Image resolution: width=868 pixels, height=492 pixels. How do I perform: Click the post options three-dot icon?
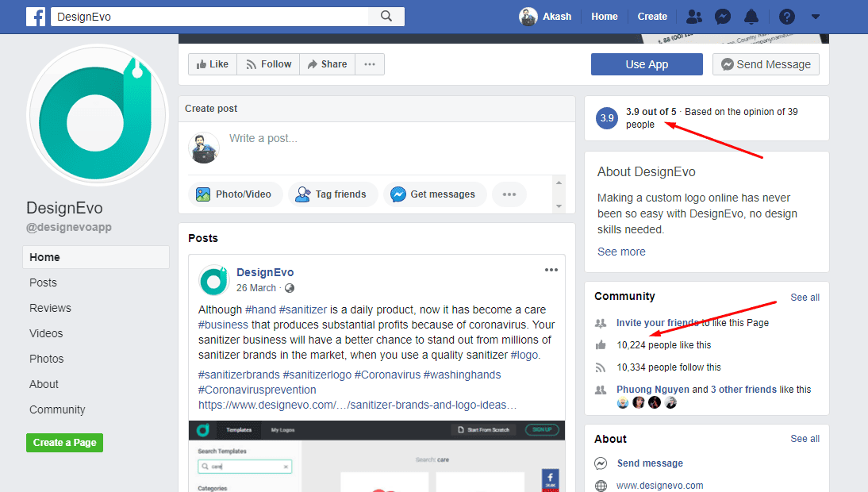[x=551, y=271]
